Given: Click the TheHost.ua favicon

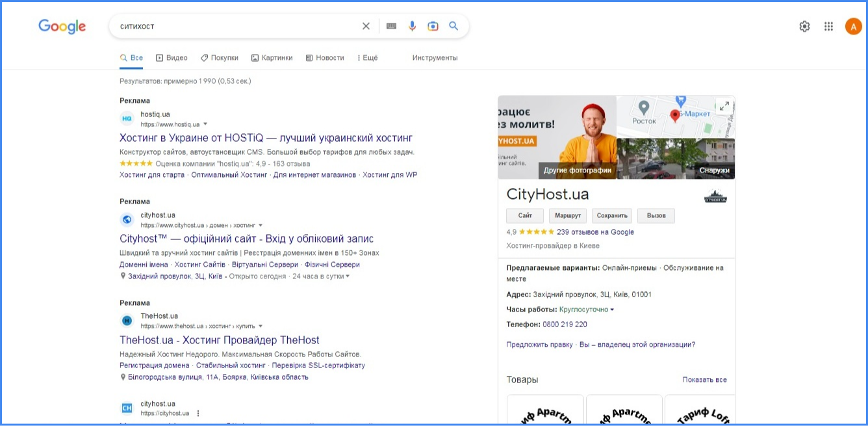Looking at the screenshot, I should tap(127, 320).
